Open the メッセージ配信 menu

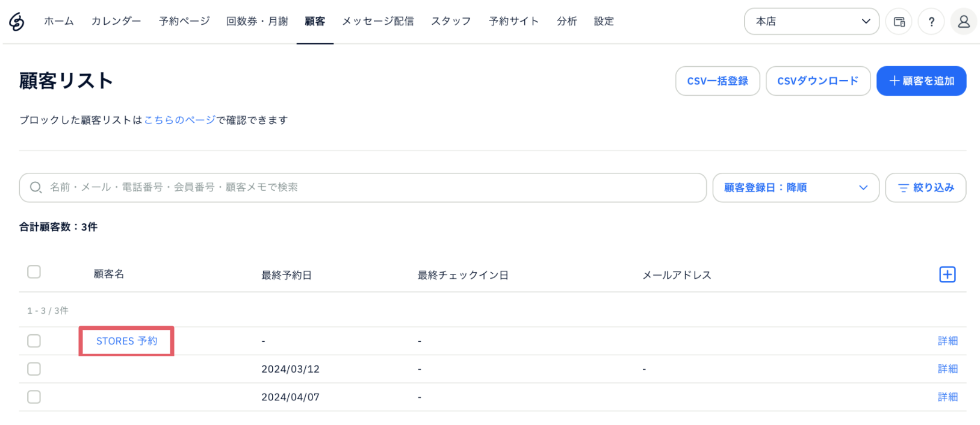378,21
